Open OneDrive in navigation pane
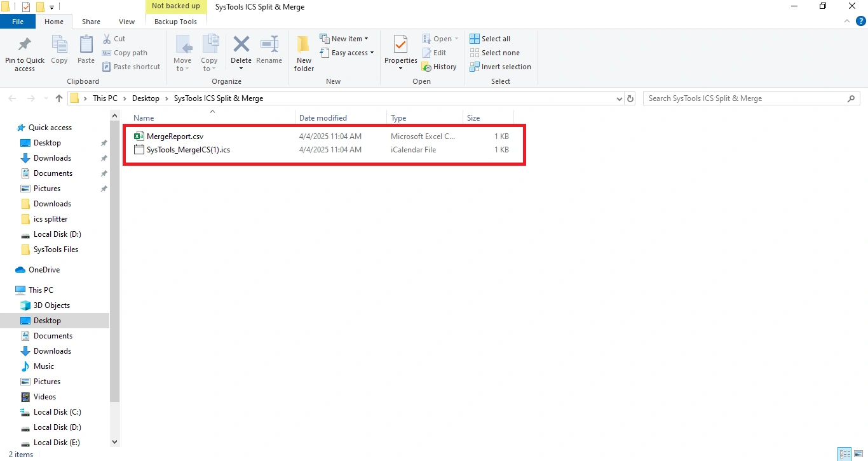This screenshot has height=461, width=868. [44, 270]
